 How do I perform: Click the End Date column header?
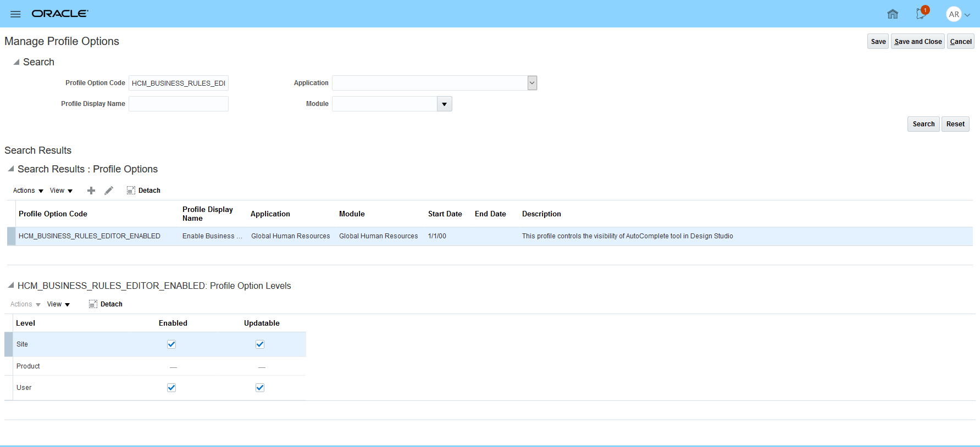490,214
